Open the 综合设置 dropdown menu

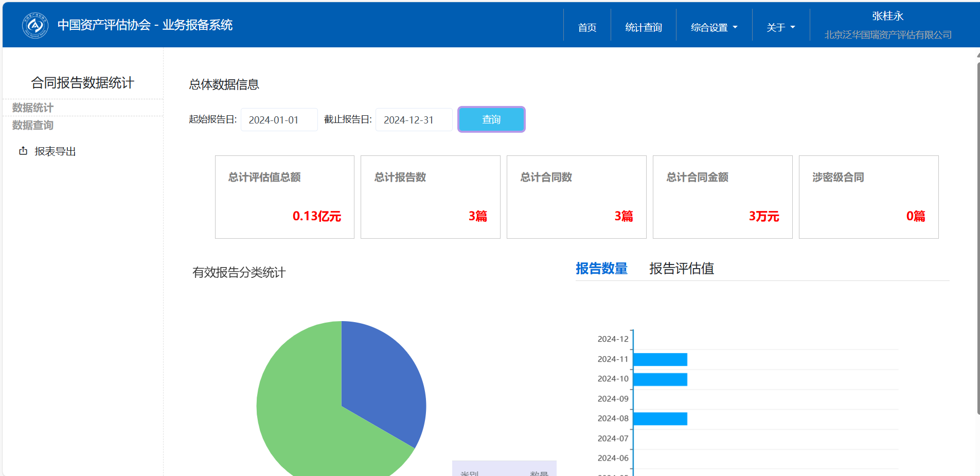[714, 27]
